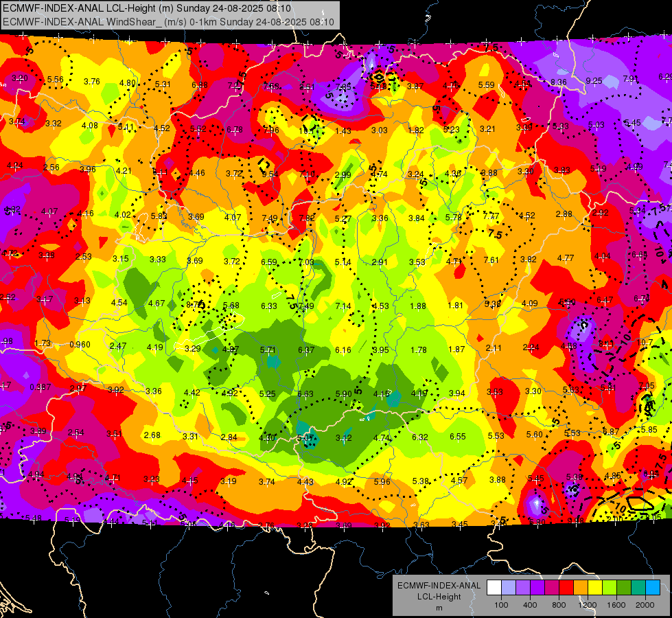This screenshot has width=672, height=618.
Task: Click the red legend color swatch
Action: pos(566,588)
